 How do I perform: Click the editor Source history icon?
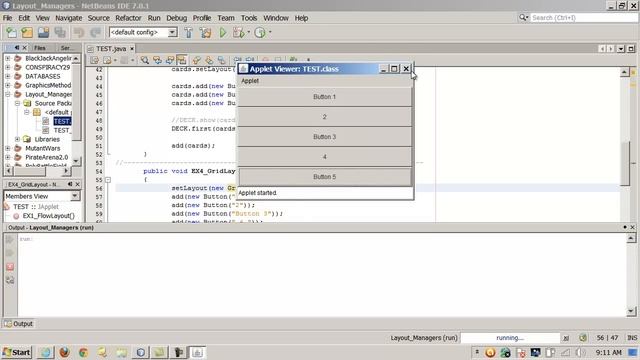point(94,60)
